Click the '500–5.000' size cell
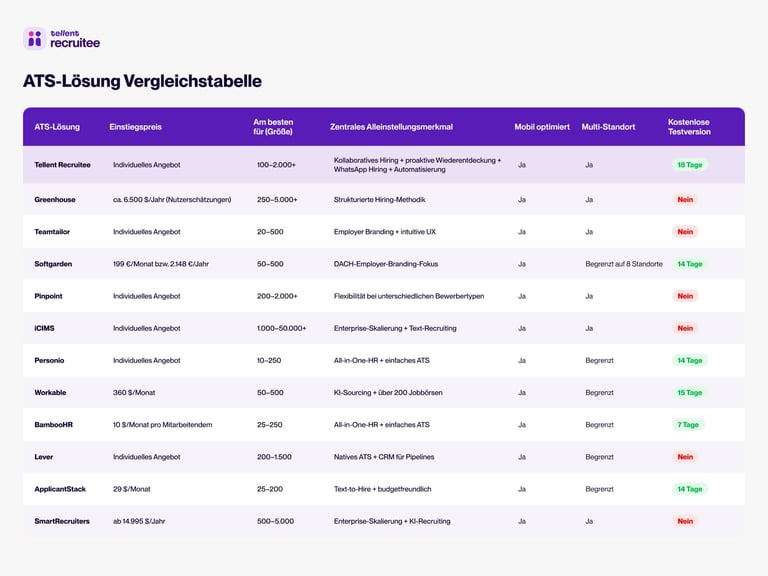 pos(275,521)
